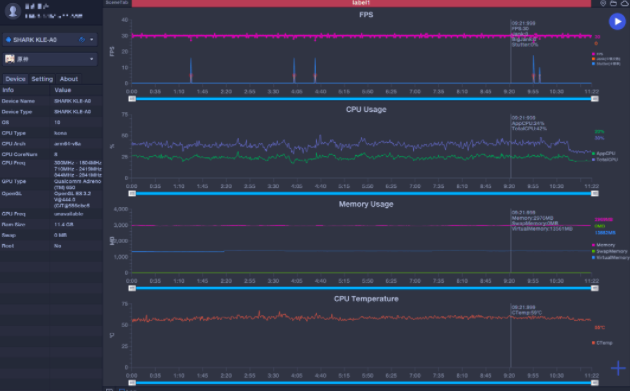Click the connection icon beside SHARK KLE-A0
The height and width of the screenshot is (391, 630).
[82, 39]
